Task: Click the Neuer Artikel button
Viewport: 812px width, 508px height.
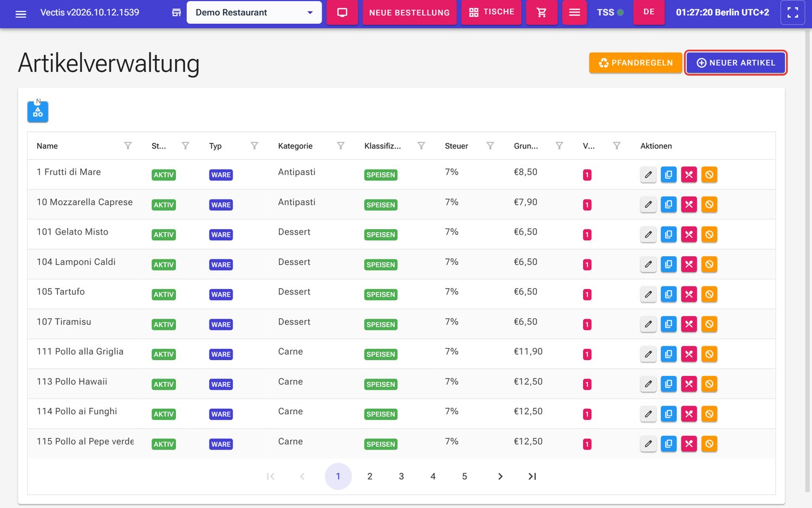Action: tap(736, 63)
